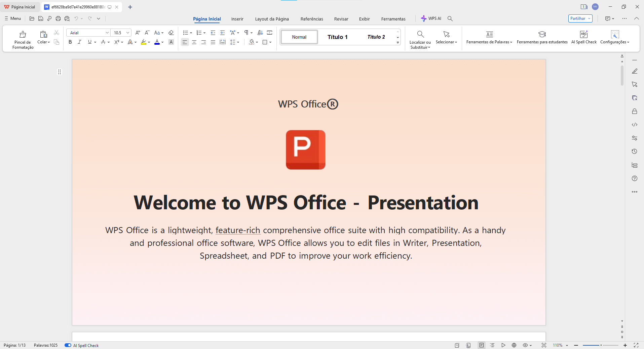Switch to the Inserir tab
This screenshot has width=644, height=349.
(237, 19)
